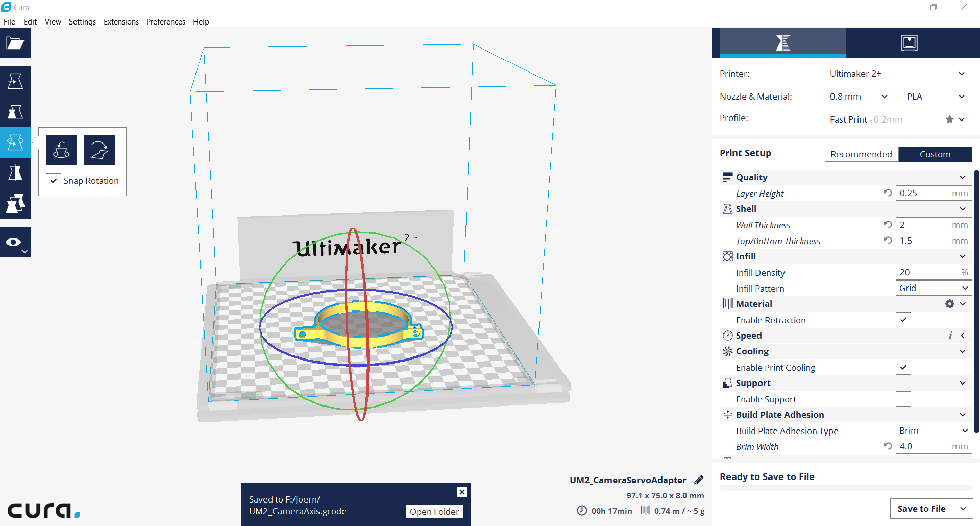Select the Rotate tool in left toolbar
This screenshot has height=526, width=980.
[15, 142]
